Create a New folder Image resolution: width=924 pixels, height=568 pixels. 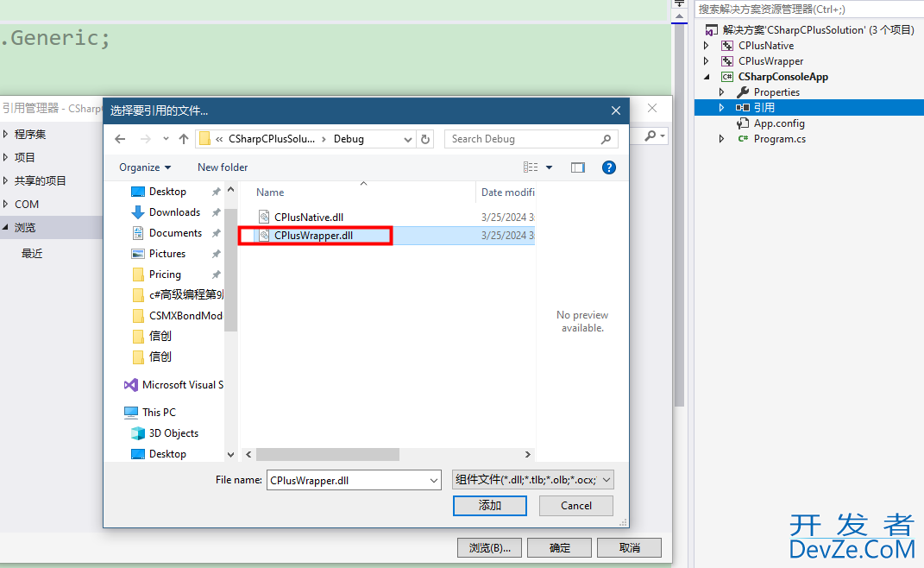click(x=223, y=167)
